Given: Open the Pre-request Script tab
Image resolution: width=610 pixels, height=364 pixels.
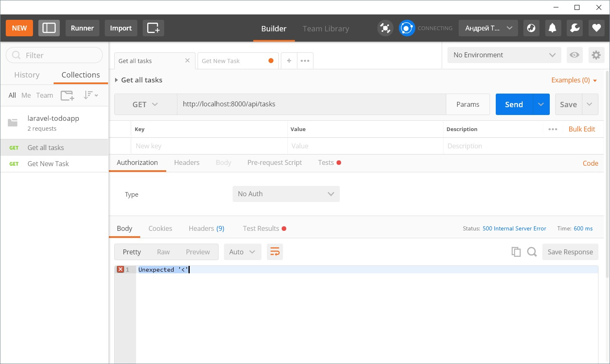Looking at the screenshot, I should 275,162.
